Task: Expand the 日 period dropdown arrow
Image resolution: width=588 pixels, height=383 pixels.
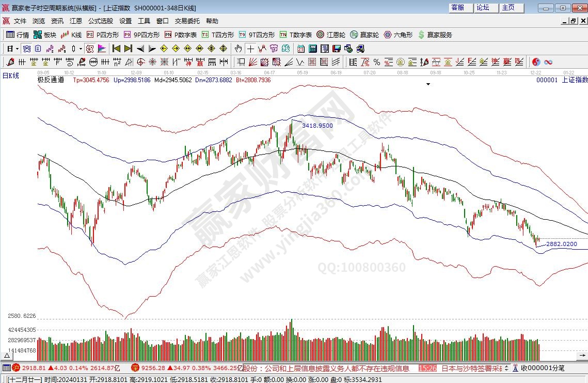Action: (17, 49)
